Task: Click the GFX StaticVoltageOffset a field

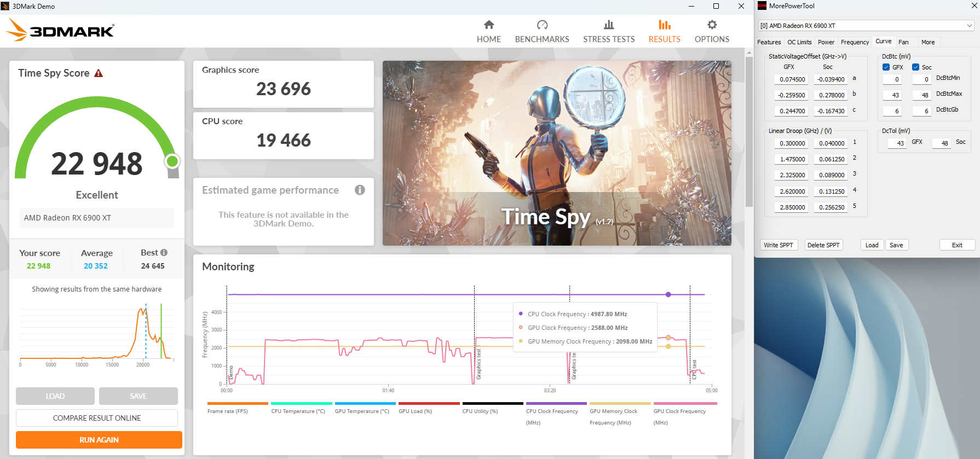Action: point(791,79)
